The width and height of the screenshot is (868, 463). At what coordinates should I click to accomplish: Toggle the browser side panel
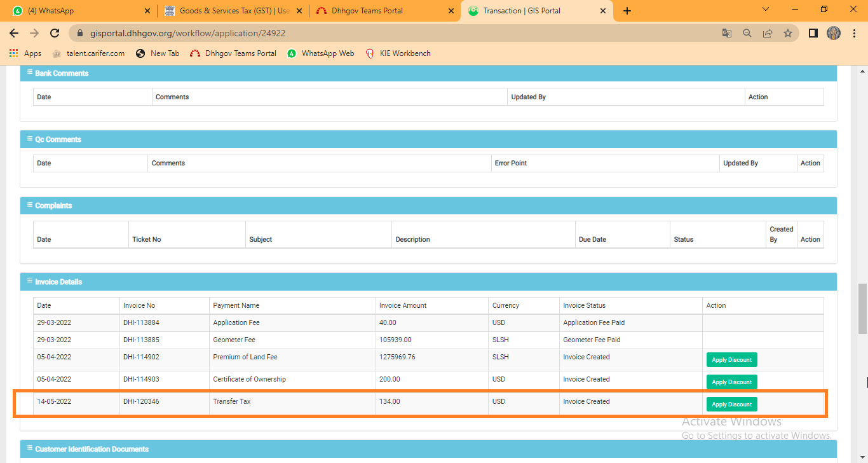(813, 33)
